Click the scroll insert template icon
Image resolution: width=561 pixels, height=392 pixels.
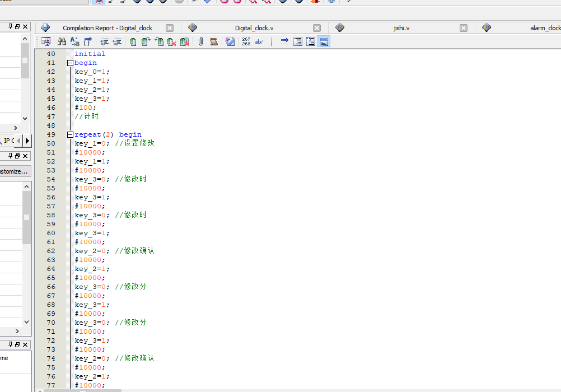pyautogui.click(x=214, y=41)
